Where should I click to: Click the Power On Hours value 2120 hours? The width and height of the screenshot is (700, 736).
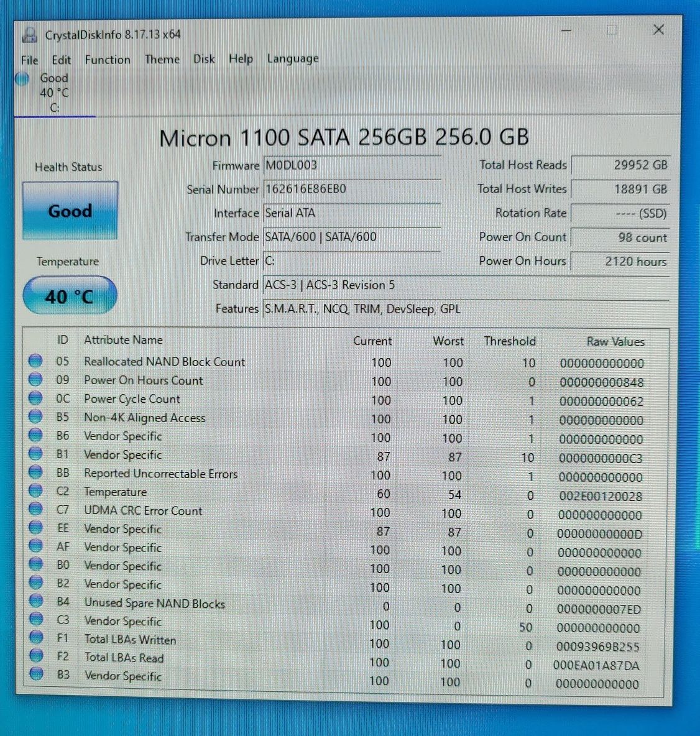coord(620,262)
